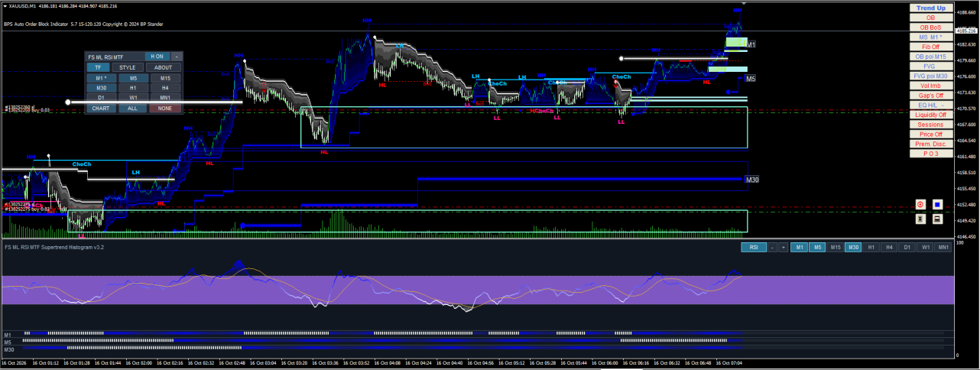This screenshot has height=370, width=980.
Task: Toggle the Price Off button
Action: (930, 134)
